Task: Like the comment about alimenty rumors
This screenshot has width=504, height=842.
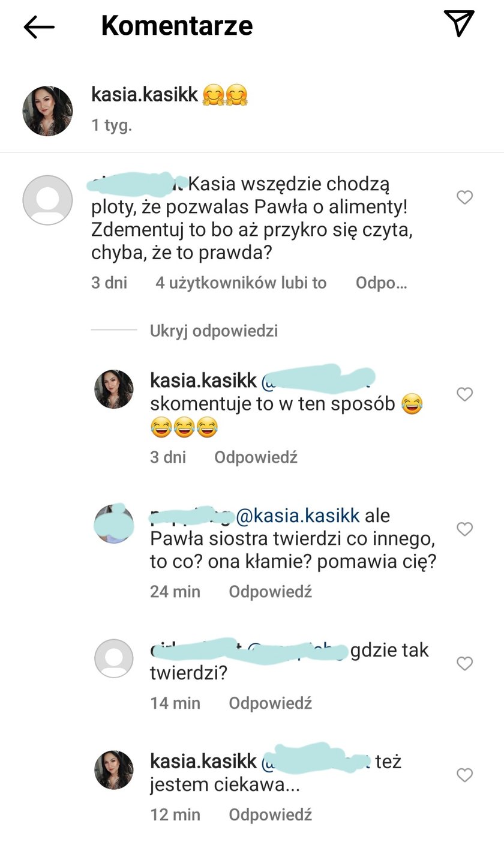Action: coord(465,197)
